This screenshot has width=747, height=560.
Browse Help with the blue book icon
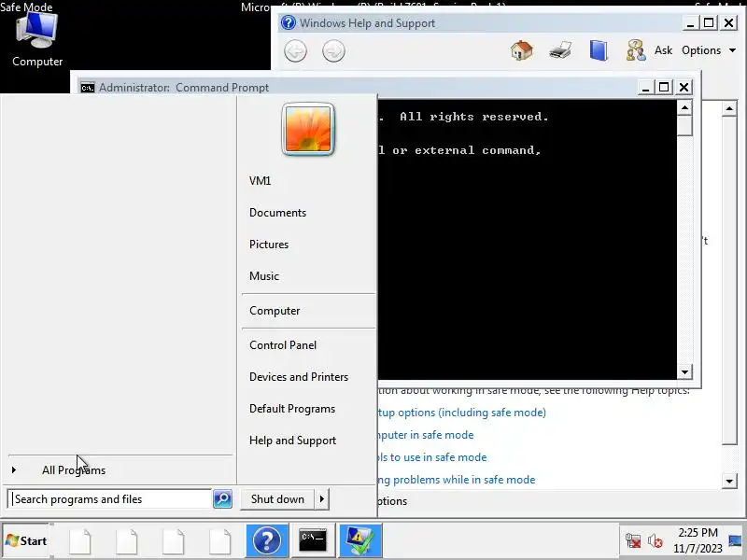(x=599, y=50)
